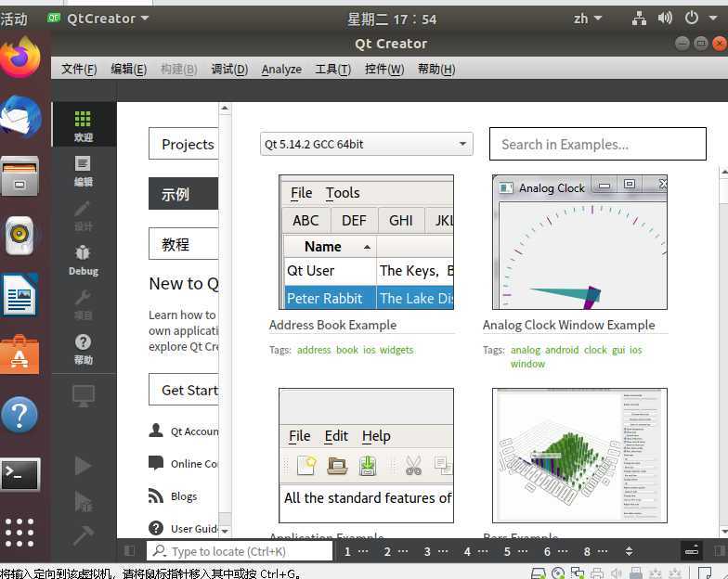
Task: Switch to Debug mode
Action: click(x=84, y=261)
